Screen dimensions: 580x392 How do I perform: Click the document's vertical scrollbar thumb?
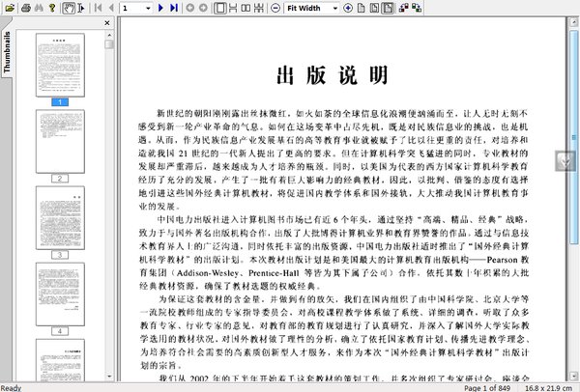[x=574, y=137]
